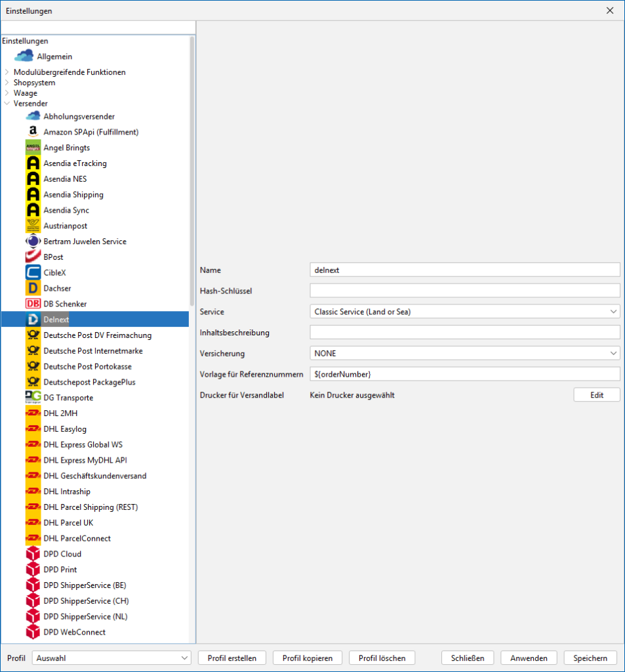Click the CibleX logo icon

(33, 273)
